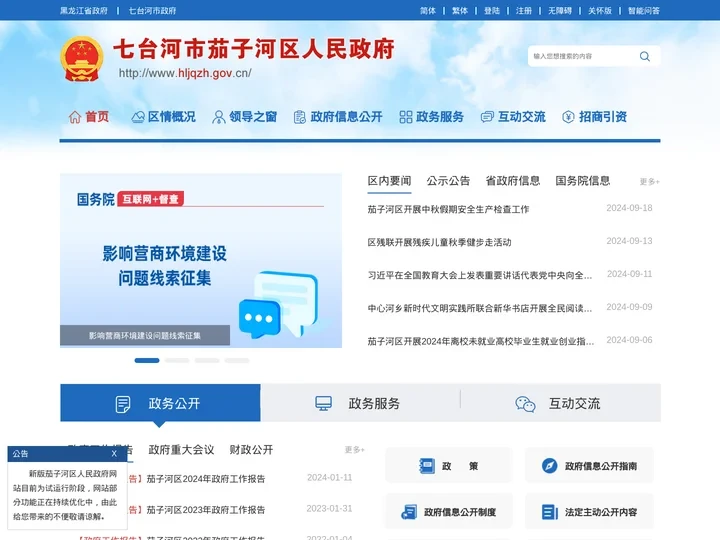The height and width of the screenshot is (540, 720).
Task: Select the third carousel indicator
Action: click(207, 360)
